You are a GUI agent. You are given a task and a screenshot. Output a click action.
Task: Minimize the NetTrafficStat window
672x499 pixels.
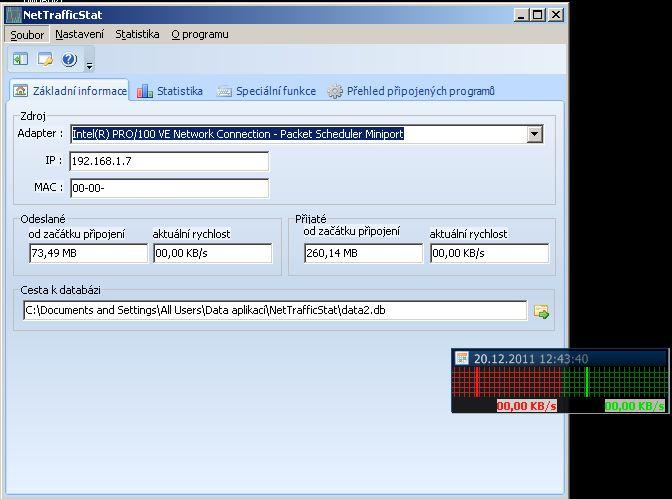point(521,15)
